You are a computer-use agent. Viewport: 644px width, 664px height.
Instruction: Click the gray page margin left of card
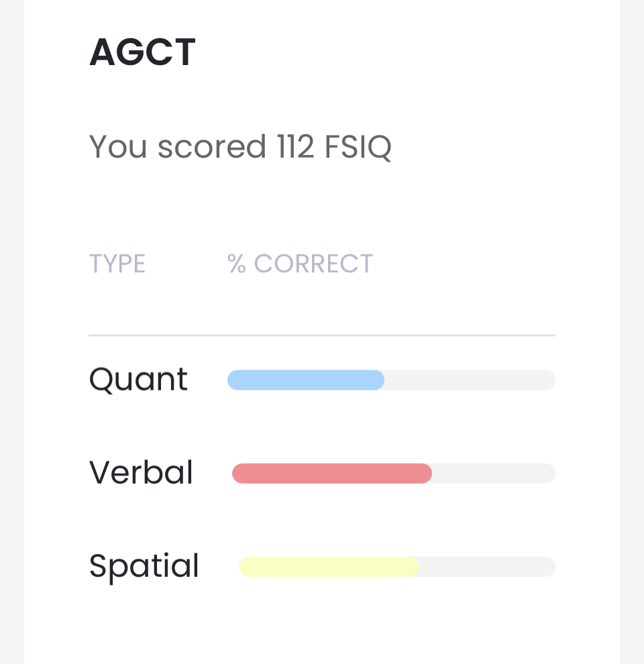[x=11, y=335]
